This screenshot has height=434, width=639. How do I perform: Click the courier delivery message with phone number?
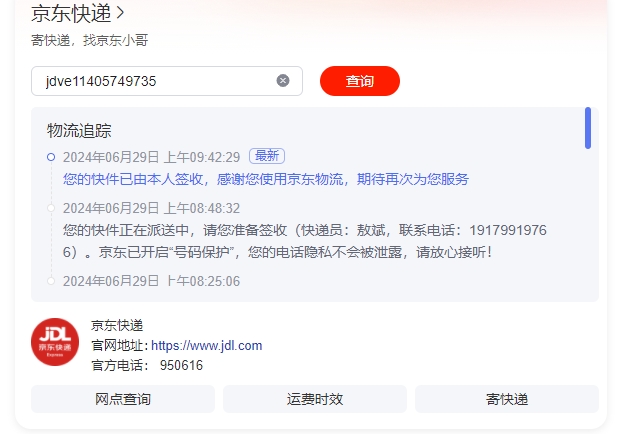304,241
